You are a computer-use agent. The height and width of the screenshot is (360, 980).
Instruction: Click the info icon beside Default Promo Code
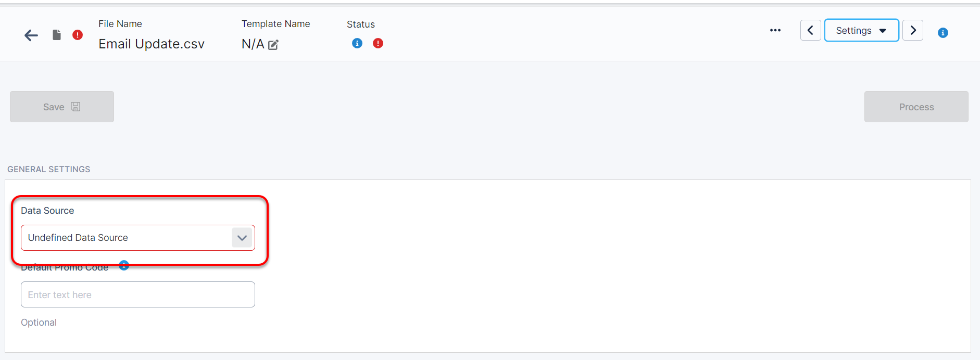pos(124,265)
